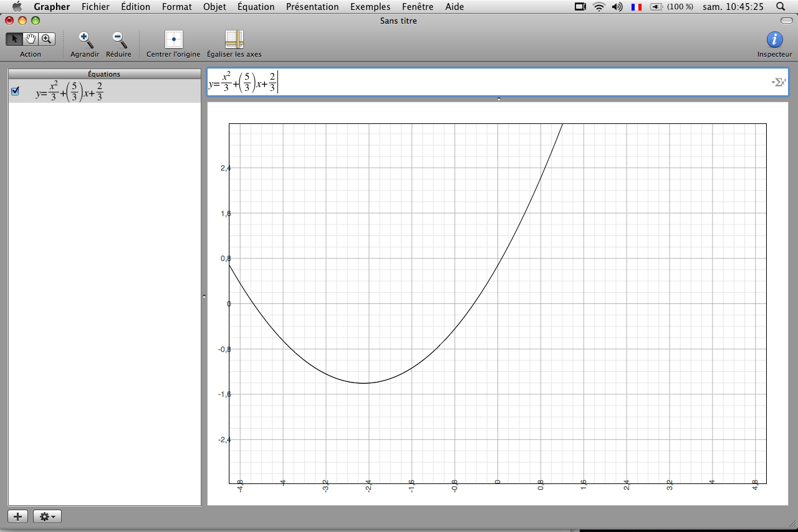Open the Inspecteur info panel

coord(774,40)
